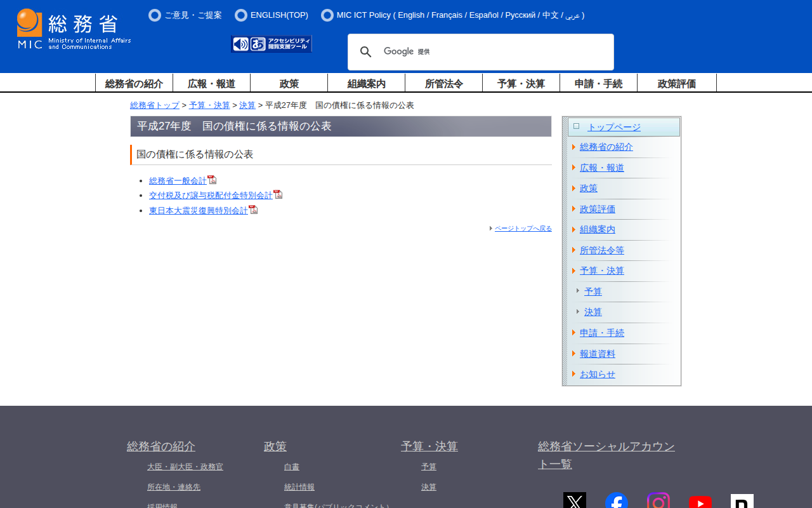This screenshot has width=812, height=508.
Task: Open the Facebook social icon
Action: tap(616, 502)
